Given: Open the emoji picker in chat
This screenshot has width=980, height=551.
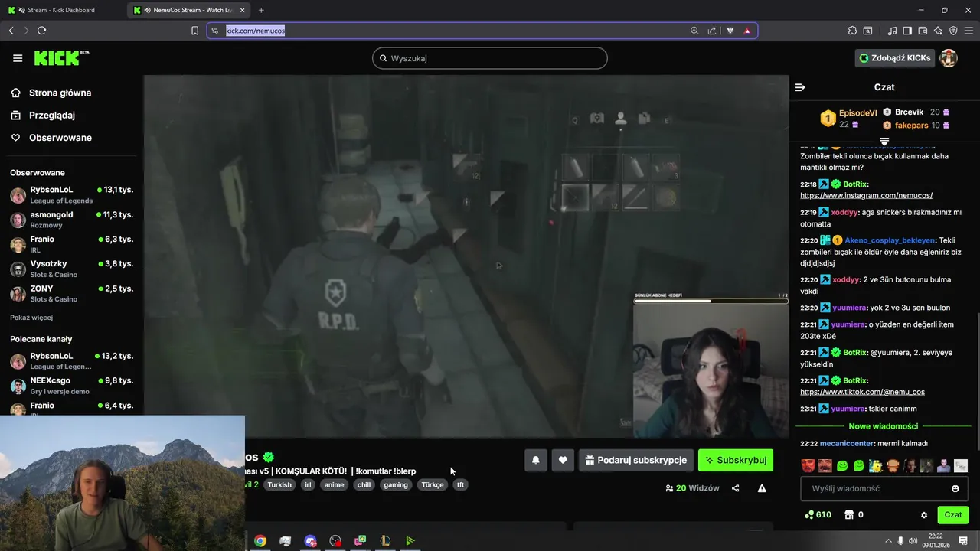Looking at the screenshot, I should click(x=955, y=488).
